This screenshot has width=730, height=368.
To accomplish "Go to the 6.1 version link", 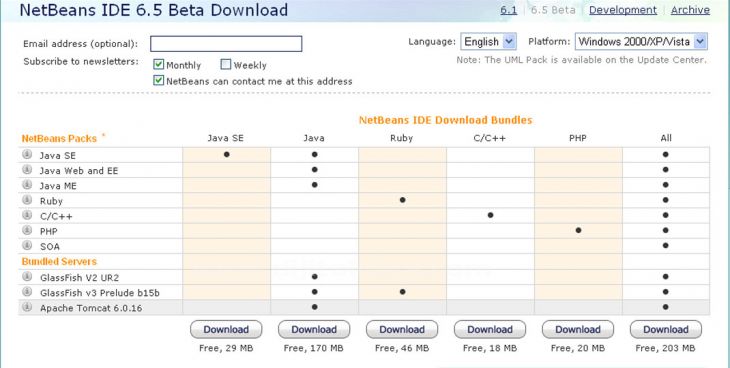I will coord(508,10).
